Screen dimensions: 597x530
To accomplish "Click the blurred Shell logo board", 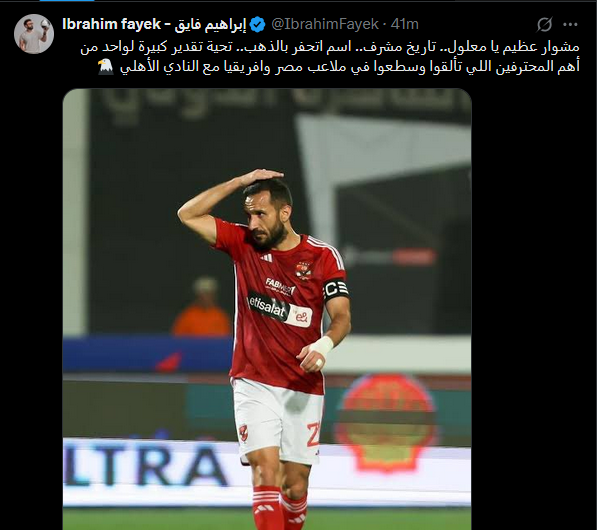I will tap(385, 423).
